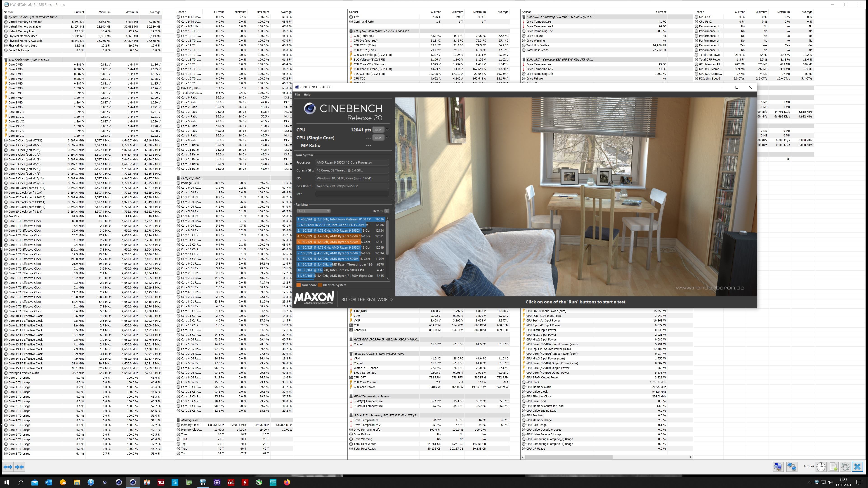Image resolution: width=868 pixels, height=488 pixels.
Task: Select the Ryzen Threadripper ranking entry
Action: pos(341,264)
